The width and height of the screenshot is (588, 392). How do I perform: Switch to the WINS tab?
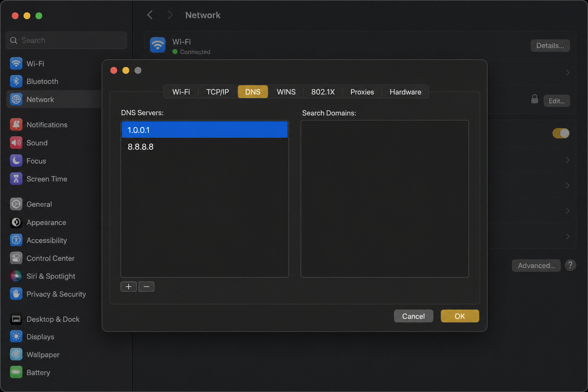coord(286,92)
